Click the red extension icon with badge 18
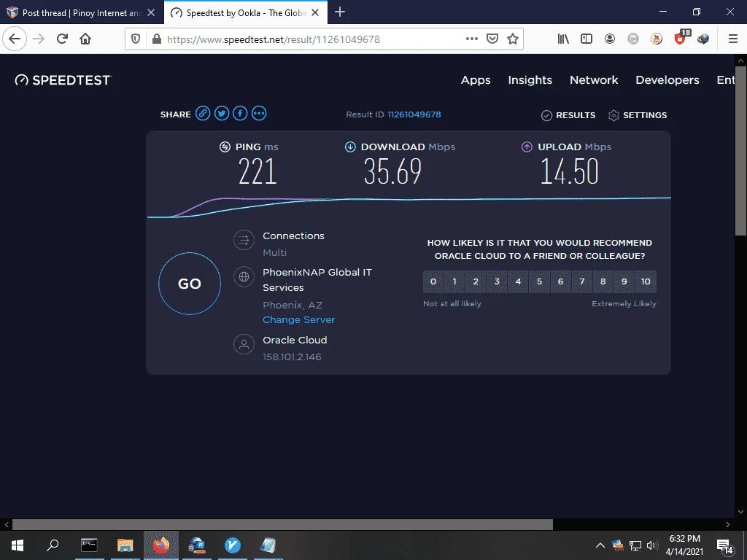Viewport: 747px width, 560px height. [x=681, y=38]
